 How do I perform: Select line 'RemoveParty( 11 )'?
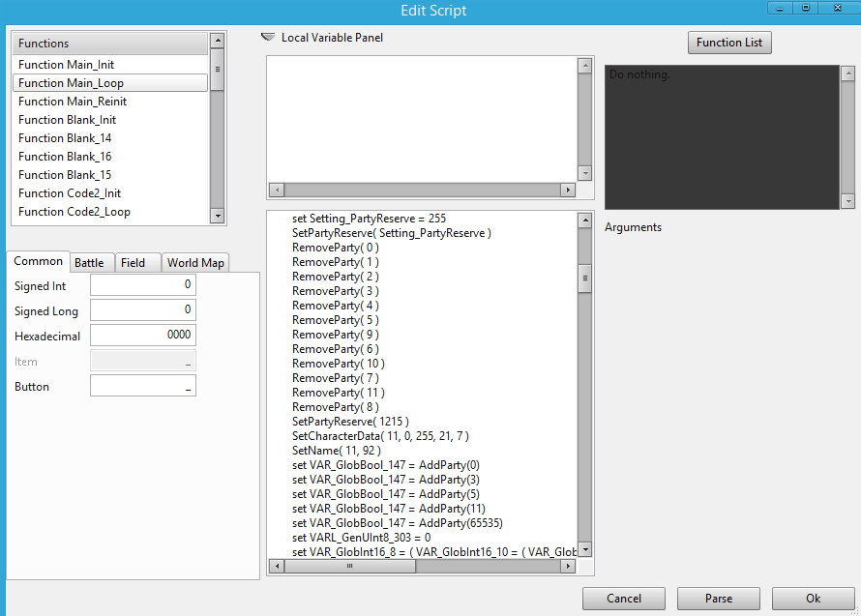pyautogui.click(x=339, y=393)
